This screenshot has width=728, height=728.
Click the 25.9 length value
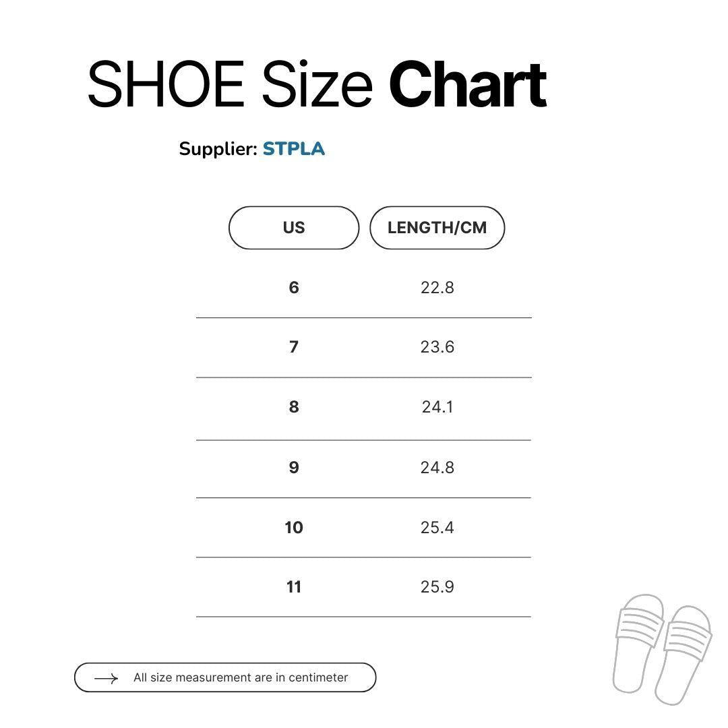(x=437, y=587)
